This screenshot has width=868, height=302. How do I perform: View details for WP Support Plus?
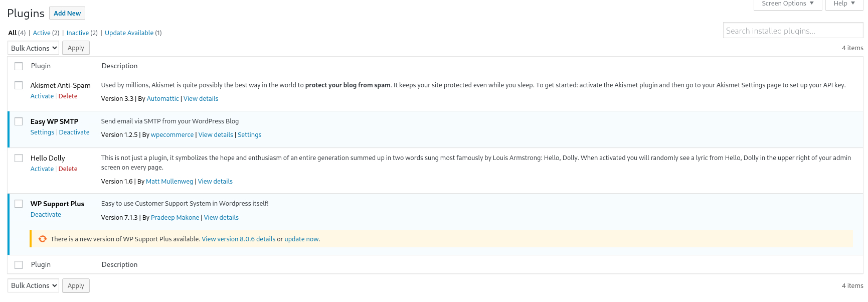tap(221, 218)
